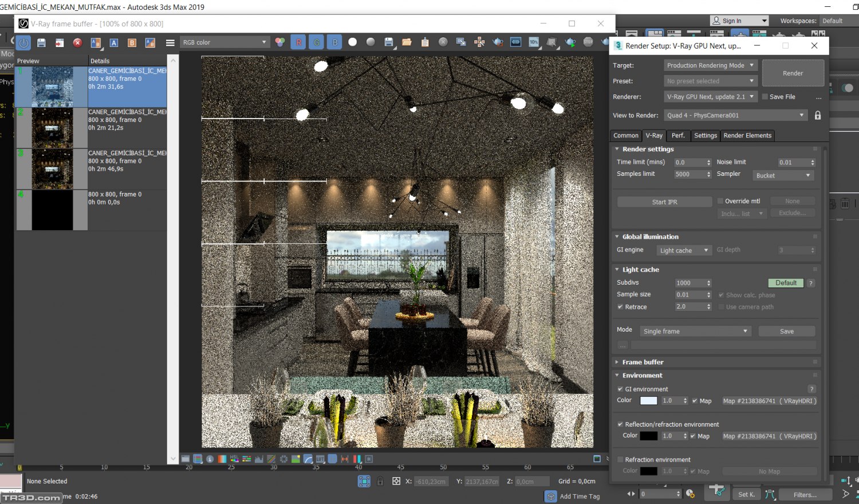This screenshot has width=859, height=504.
Task: Click the Start IPR button
Action: click(664, 202)
